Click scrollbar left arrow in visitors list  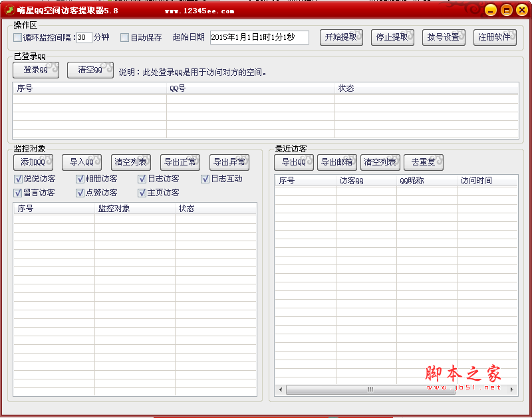280,389
